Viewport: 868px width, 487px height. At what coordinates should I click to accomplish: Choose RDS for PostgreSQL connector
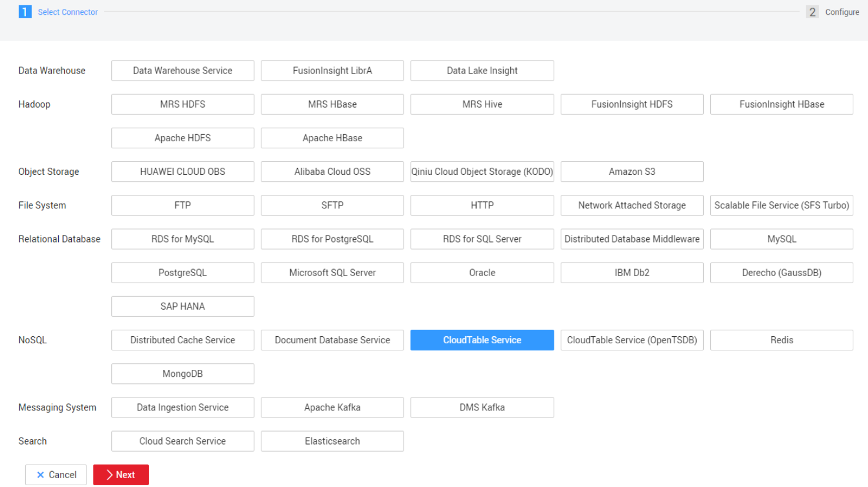[x=332, y=239]
